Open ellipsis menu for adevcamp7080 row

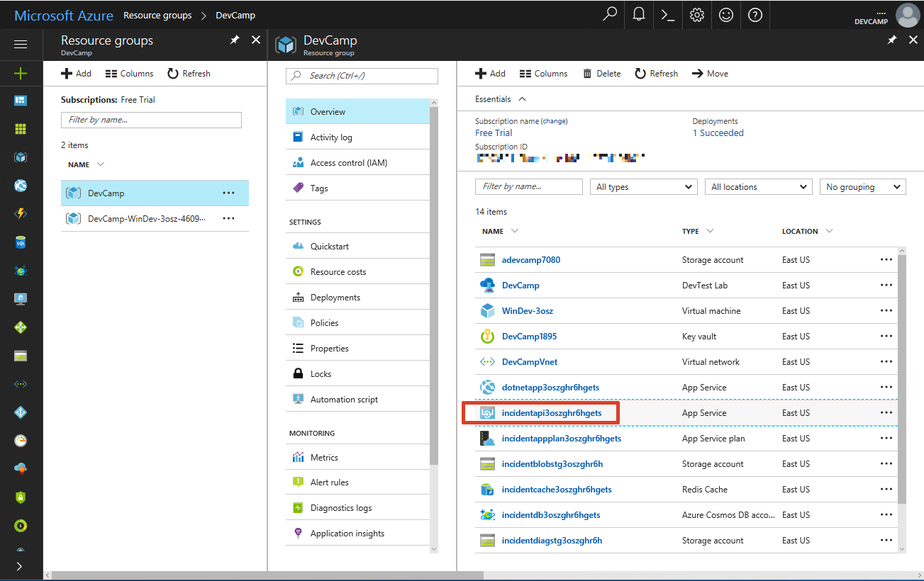[886, 259]
